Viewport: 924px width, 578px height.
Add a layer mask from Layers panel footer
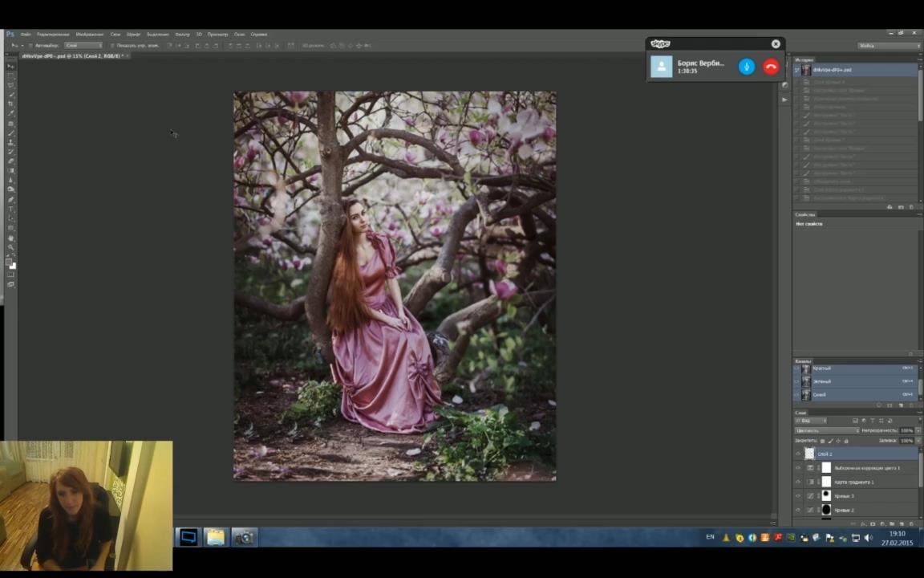(872, 523)
